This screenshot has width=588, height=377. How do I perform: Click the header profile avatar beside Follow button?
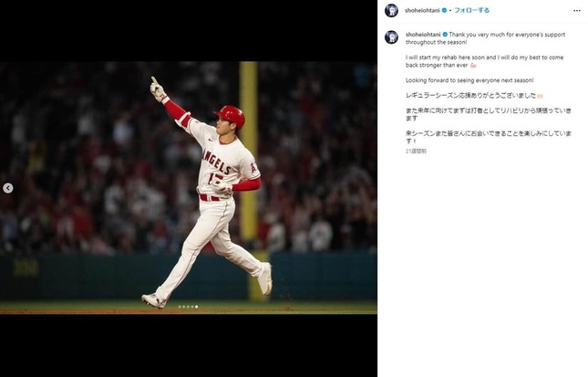(x=391, y=11)
